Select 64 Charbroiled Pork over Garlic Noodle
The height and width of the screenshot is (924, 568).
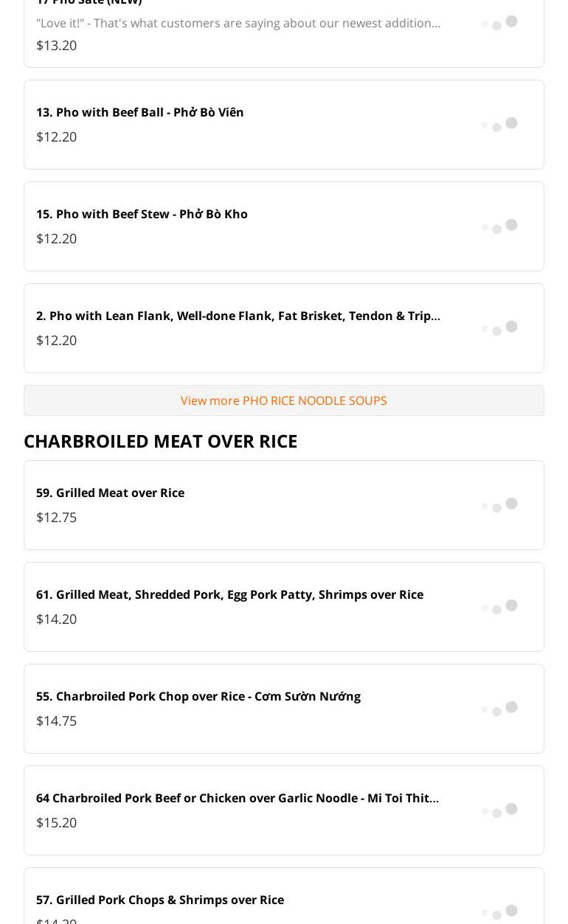(x=237, y=798)
